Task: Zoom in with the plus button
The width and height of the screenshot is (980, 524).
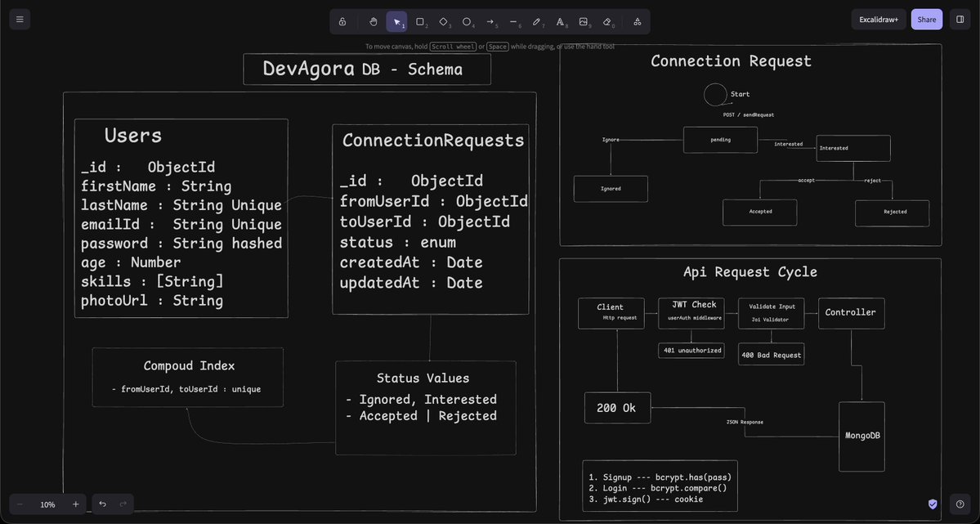Action: (x=76, y=504)
